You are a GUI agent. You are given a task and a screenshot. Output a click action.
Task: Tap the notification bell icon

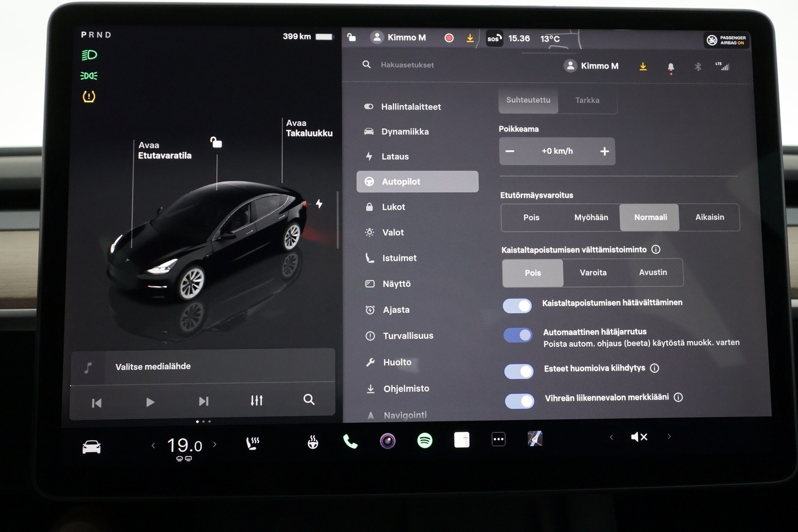pos(671,67)
